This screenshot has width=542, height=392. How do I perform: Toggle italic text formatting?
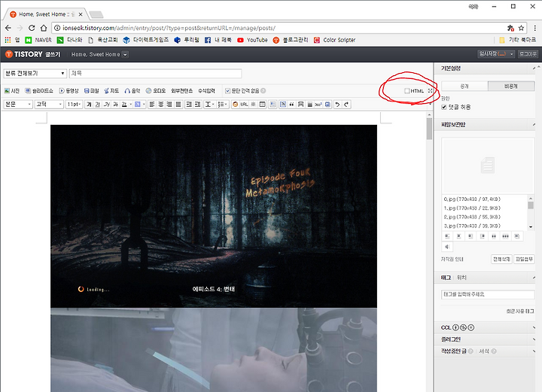point(106,105)
